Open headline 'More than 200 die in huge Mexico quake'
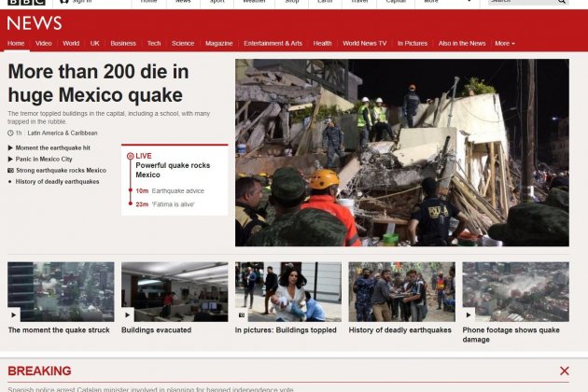This screenshot has height=392, width=588. [98, 83]
